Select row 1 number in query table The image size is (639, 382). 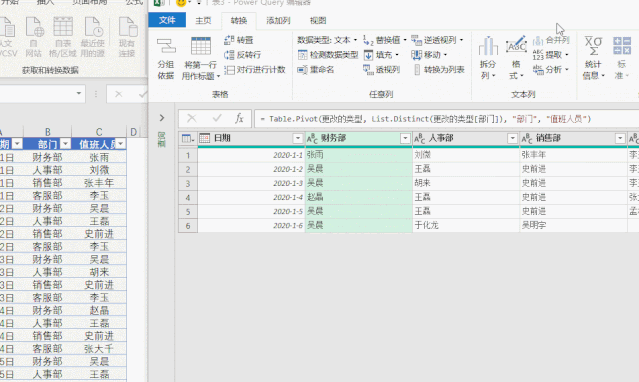coord(188,155)
